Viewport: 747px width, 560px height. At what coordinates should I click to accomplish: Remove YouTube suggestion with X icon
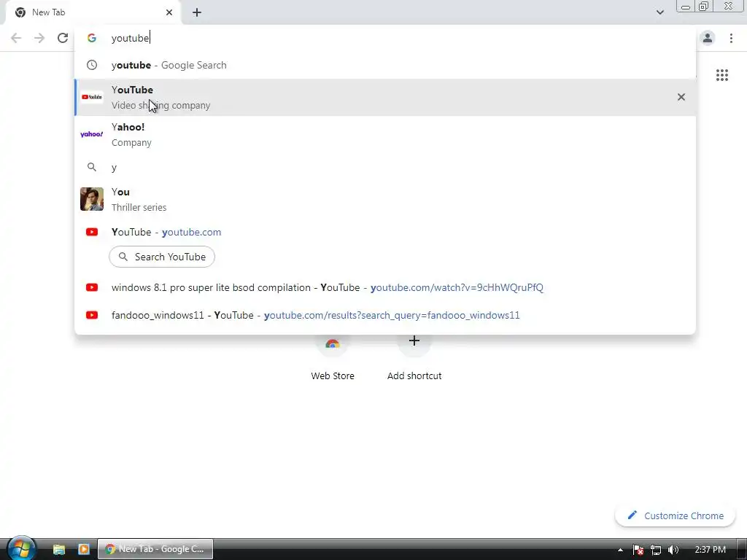tap(681, 97)
